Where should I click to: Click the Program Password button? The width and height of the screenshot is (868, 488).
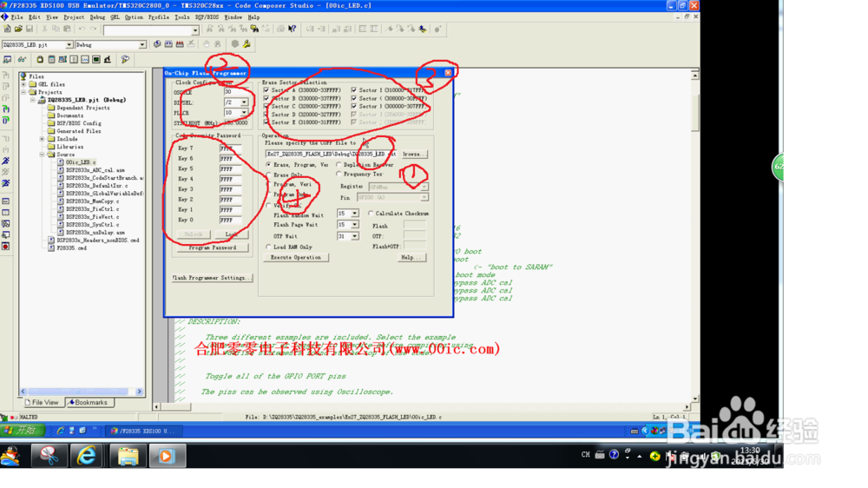[x=213, y=247]
